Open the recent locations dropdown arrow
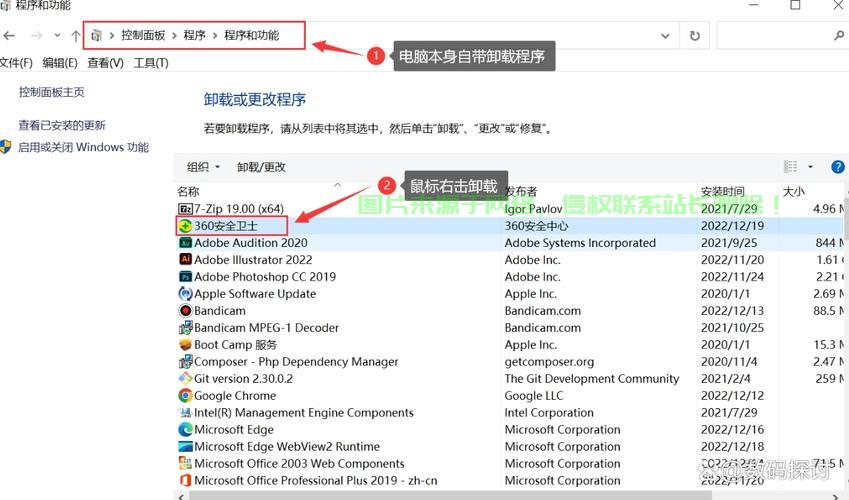 57,36
